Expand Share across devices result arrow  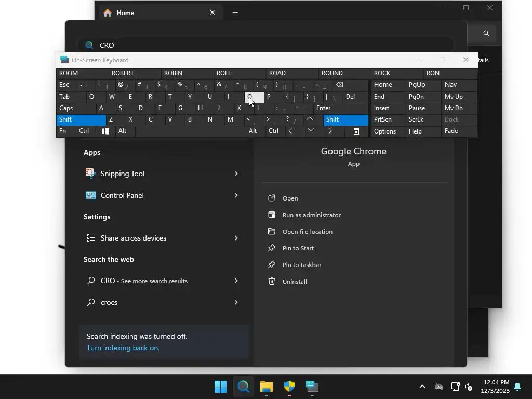pos(236,238)
